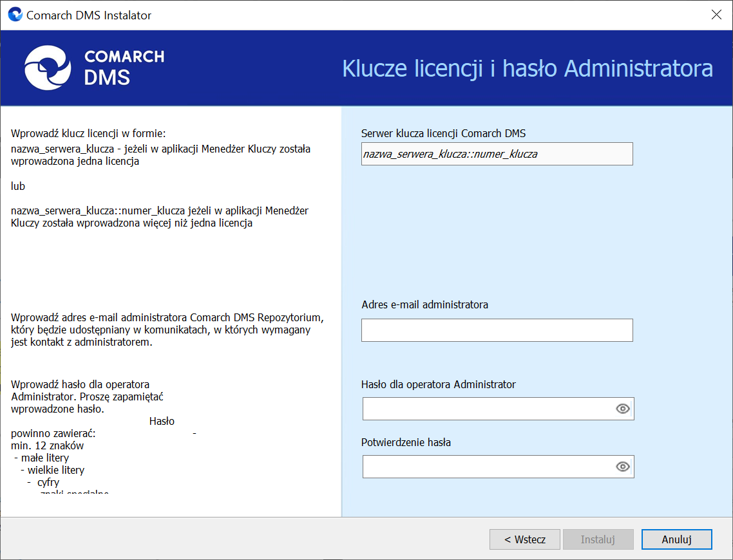
Task: Click the Serwer klucza licencji Comarch DMS label
Action: coord(443,133)
